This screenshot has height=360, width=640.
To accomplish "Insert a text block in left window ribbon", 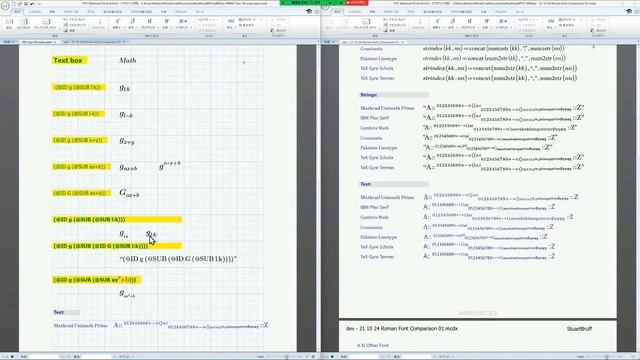I will click(x=75, y=19).
